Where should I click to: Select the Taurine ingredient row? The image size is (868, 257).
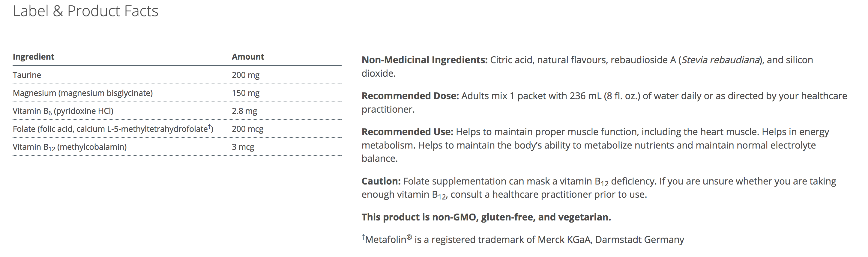pos(27,75)
